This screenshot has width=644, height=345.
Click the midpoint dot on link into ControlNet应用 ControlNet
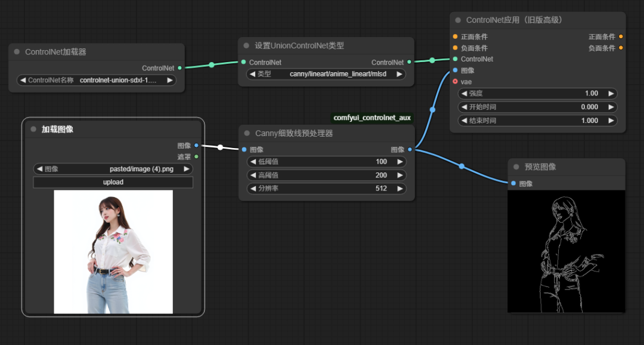click(432, 60)
